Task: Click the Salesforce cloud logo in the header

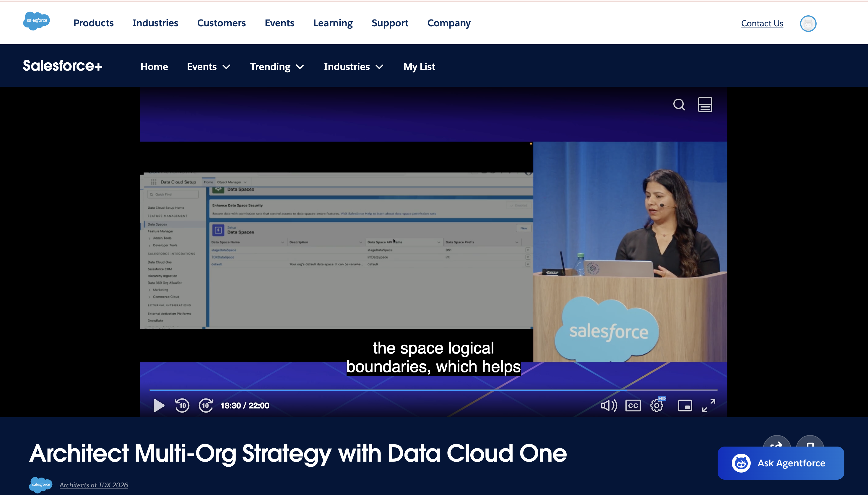Action: (x=36, y=21)
